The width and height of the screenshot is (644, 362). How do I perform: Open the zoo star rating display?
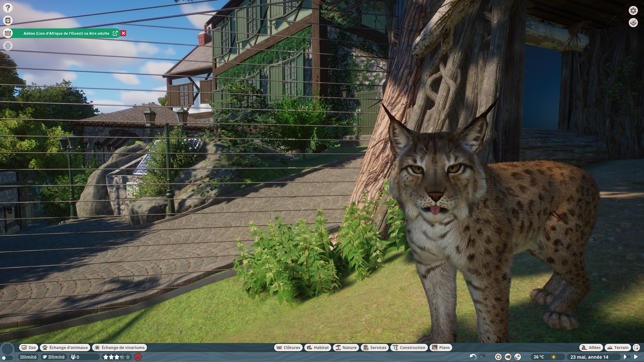pyautogui.click(x=117, y=357)
